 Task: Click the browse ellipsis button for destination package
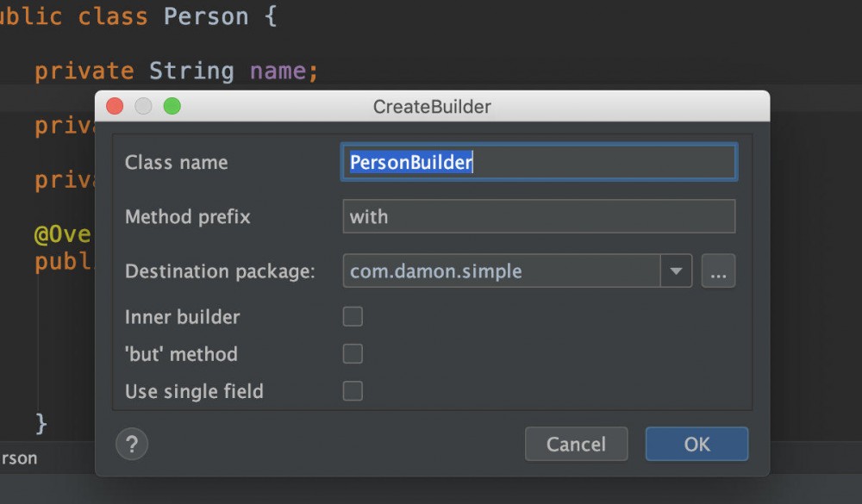tap(718, 271)
